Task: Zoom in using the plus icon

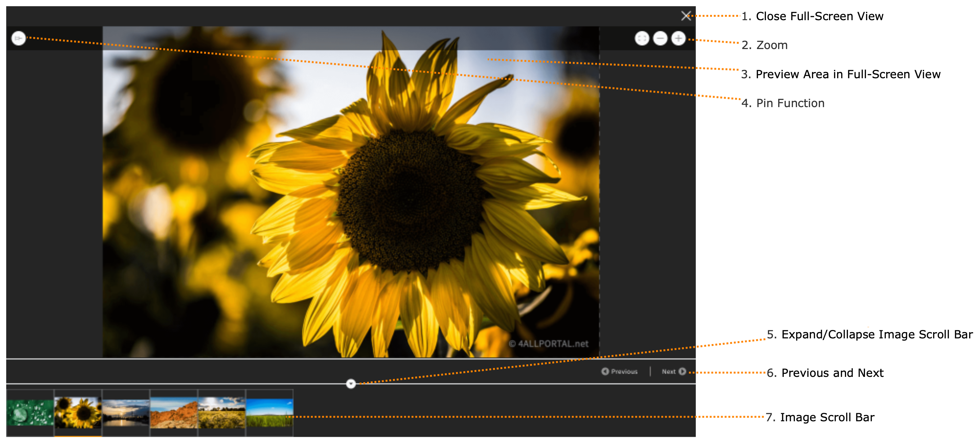Action: 678,38
